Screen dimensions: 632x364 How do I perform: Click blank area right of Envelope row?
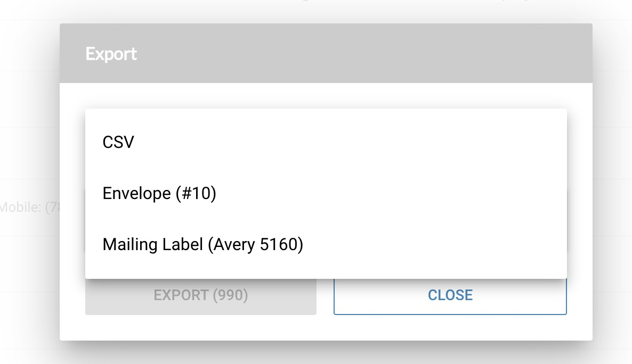click(392, 193)
